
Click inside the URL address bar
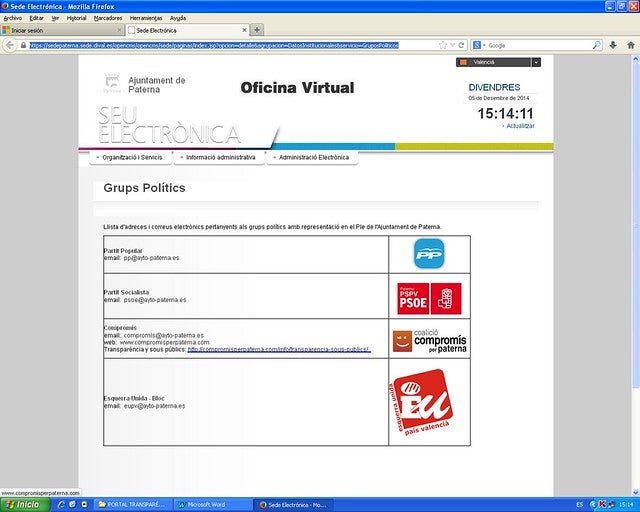pos(230,45)
